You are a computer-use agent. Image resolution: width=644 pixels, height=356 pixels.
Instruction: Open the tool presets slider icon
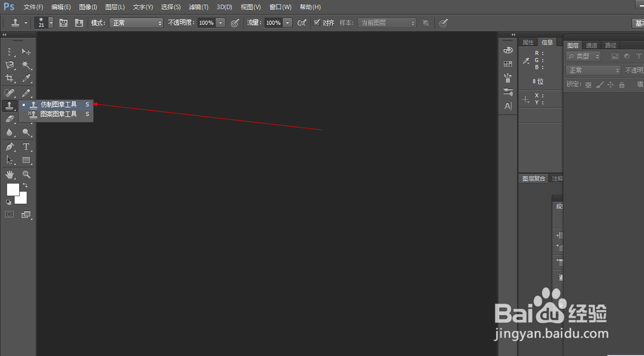click(508, 92)
